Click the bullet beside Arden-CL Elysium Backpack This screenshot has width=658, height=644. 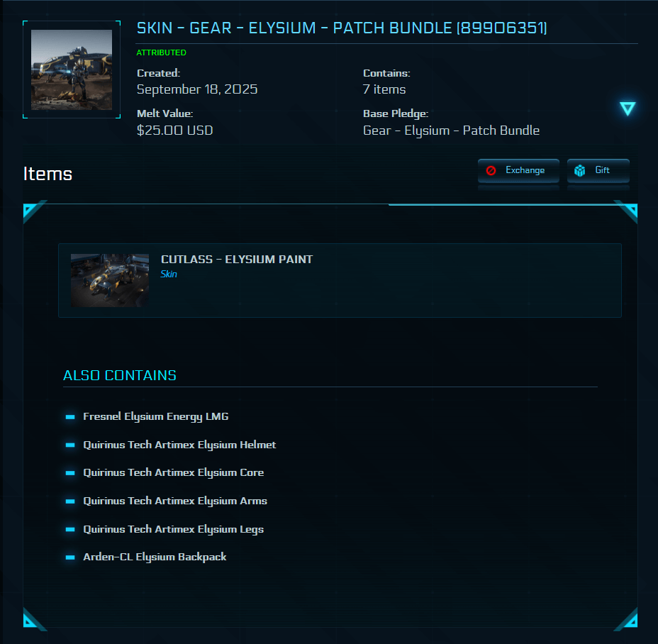point(70,557)
